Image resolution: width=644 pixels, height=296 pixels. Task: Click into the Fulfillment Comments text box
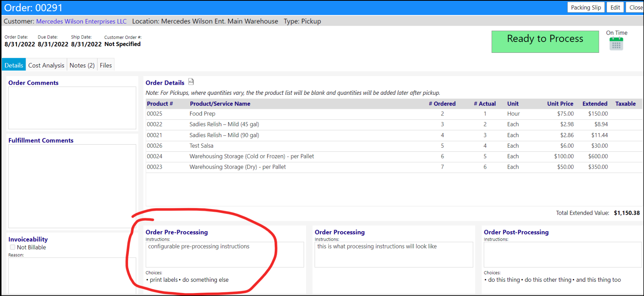pos(72,186)
